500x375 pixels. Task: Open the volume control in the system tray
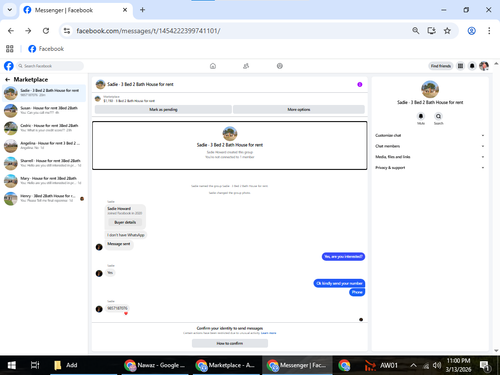[437, 365]
